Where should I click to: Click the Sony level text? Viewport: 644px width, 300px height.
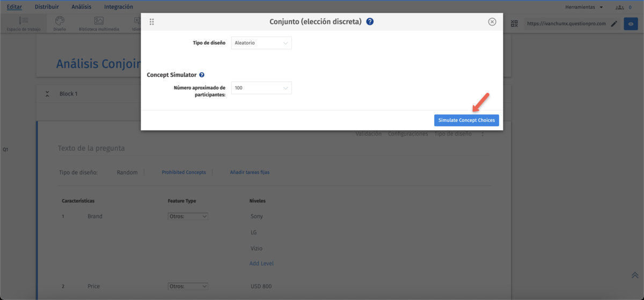click(x=257, y=216)
